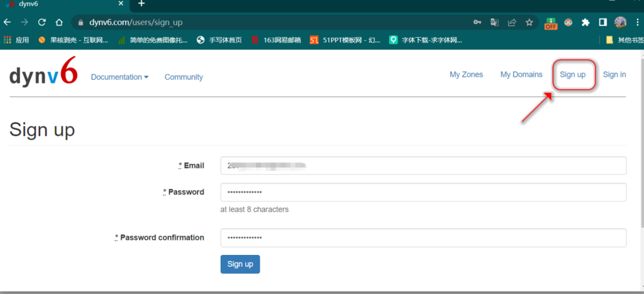Open the user profile avatar
Viewport: 644px width, 294px height.
tap(620, 22)
